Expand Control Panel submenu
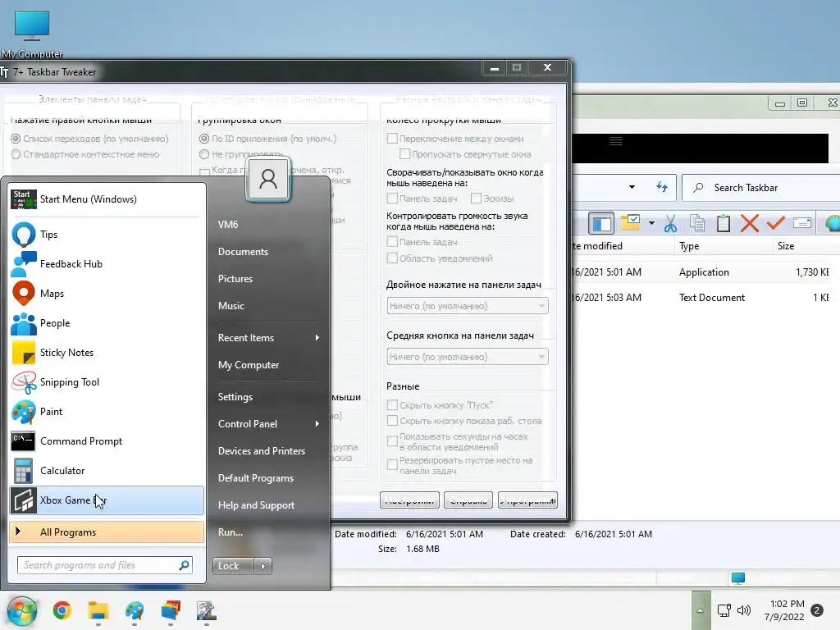840x630 pixels. click(268, 424)
